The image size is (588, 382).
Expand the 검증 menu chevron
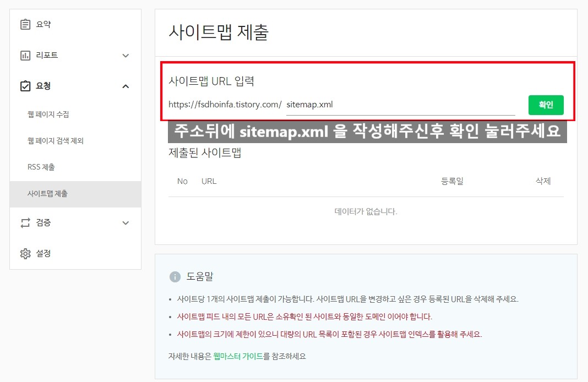pos(126,223)
